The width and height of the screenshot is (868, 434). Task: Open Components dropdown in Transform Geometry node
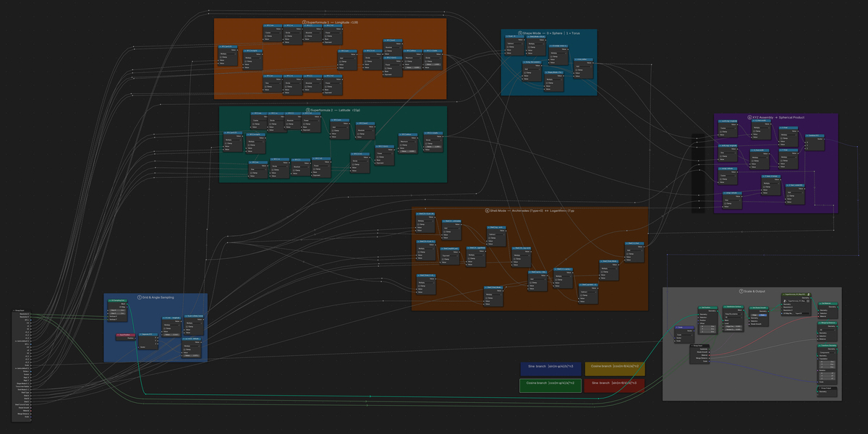(827, 352)
